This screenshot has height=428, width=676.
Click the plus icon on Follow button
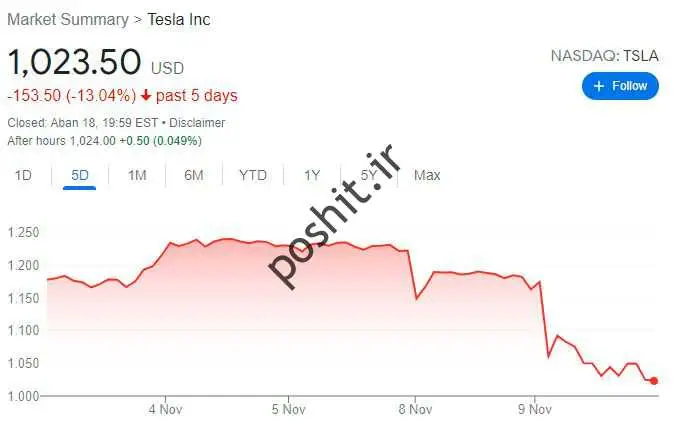coord(599,86)
